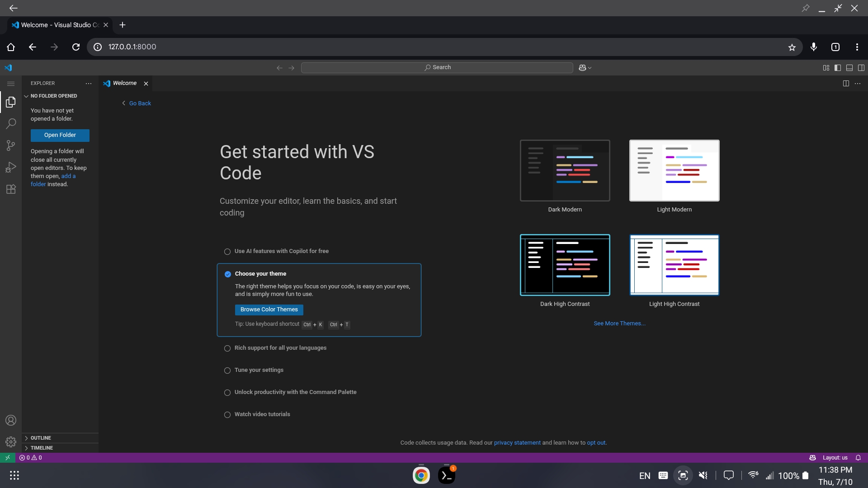Click the browser home button

pyautogui.click(x=11, y=47)
